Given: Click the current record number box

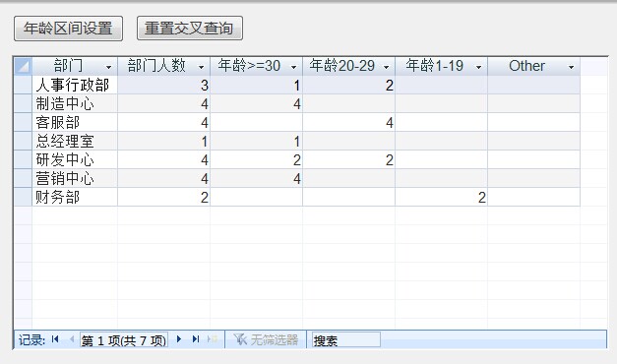Looking at the screenshot, I should (x=124, y=340).
